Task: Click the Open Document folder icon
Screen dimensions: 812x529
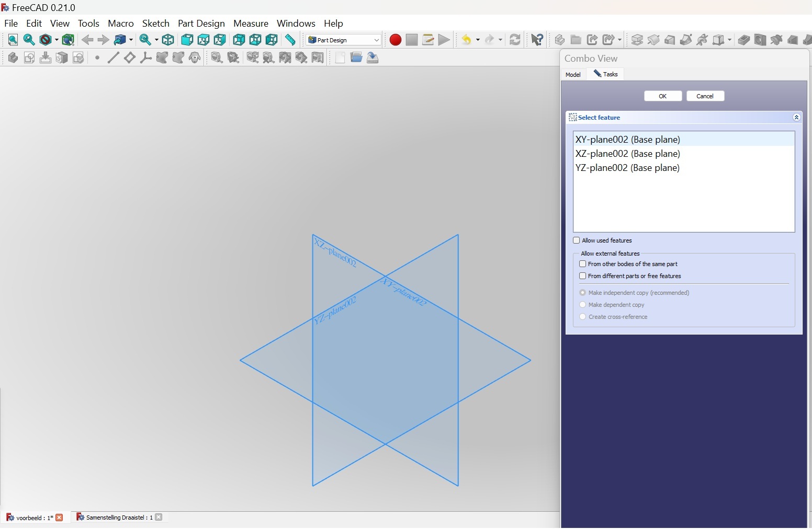Action: point(356,57)
